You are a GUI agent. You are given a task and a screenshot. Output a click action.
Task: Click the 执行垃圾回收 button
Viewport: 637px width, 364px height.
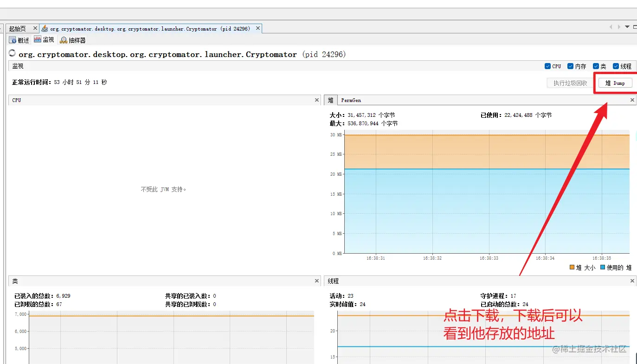pyautogui.click(x=570, y=83)
